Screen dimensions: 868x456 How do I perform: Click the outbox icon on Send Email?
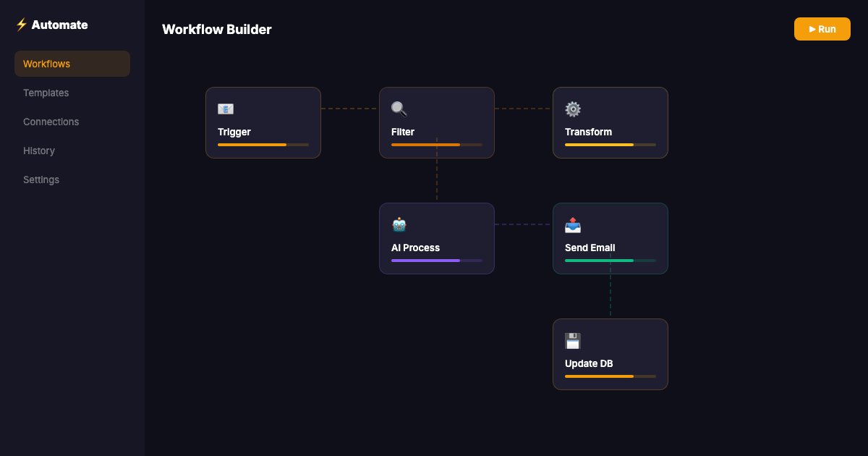coord(573,225)
